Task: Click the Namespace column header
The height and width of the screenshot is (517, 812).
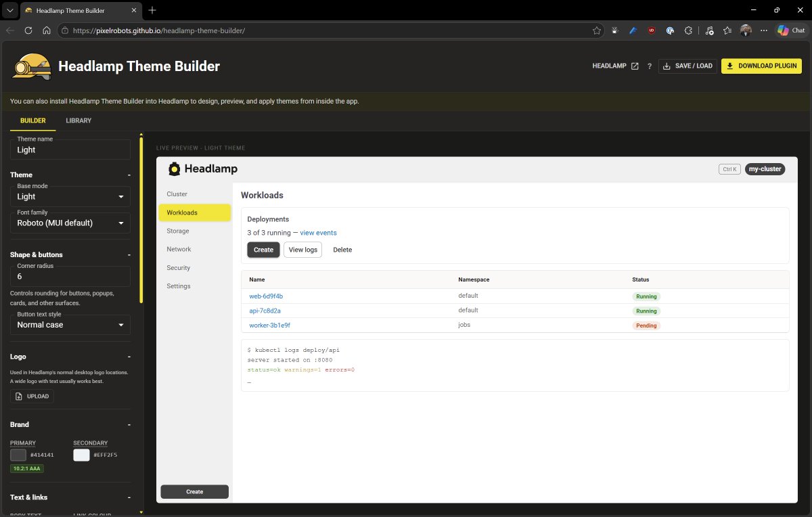Action: (474, 279)
